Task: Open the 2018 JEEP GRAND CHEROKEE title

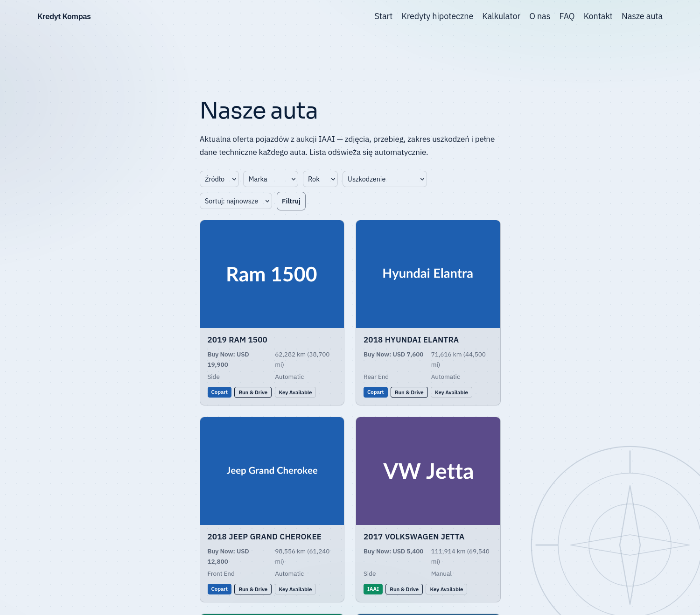Action: coord(265,537)
